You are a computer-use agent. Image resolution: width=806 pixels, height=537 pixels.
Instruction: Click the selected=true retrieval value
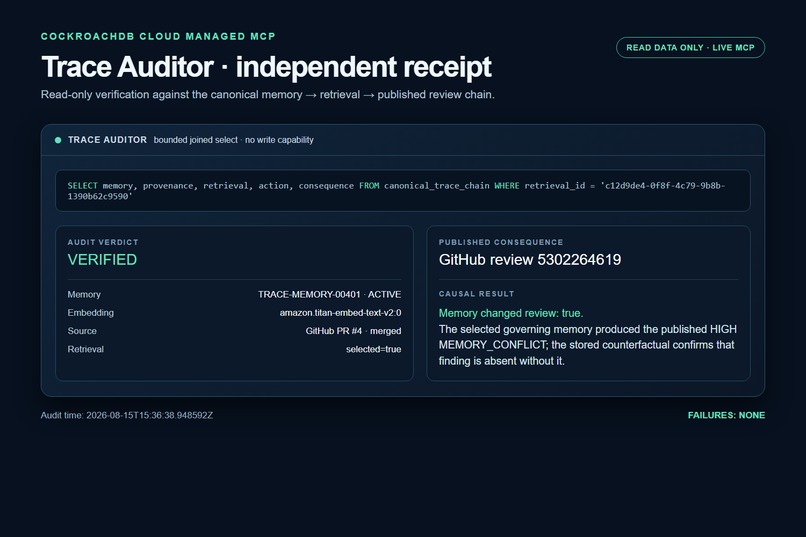(373, 349)
